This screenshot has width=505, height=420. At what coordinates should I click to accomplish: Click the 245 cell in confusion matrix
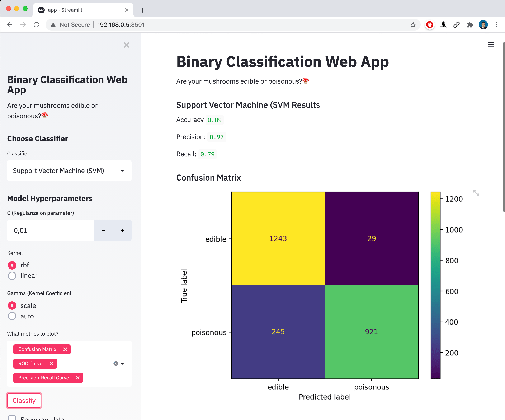pyautogui.click(x=278, y=332)
